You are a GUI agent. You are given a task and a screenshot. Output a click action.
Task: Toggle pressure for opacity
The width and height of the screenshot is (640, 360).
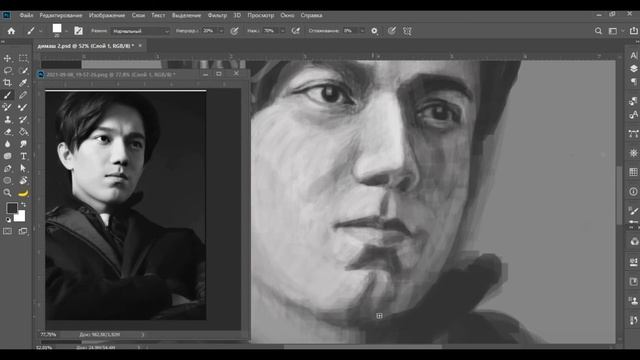tap(234, 31)
